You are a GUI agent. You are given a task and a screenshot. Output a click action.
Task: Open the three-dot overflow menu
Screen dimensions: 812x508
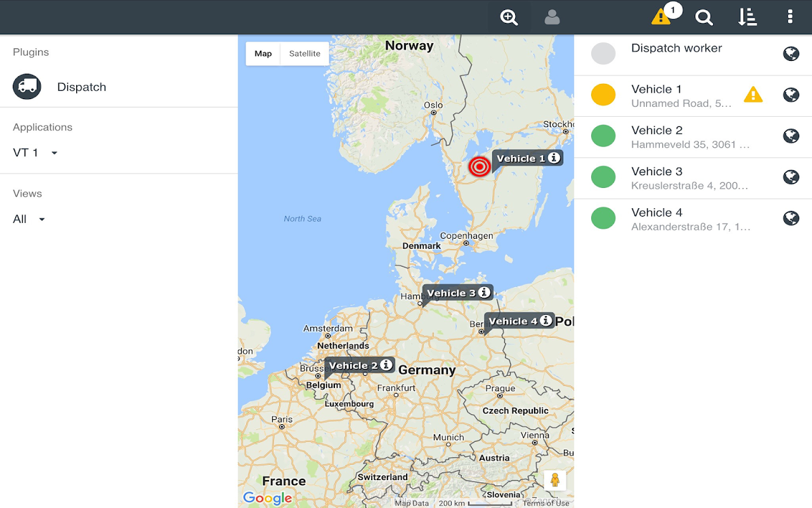click(x=790, y=17)
